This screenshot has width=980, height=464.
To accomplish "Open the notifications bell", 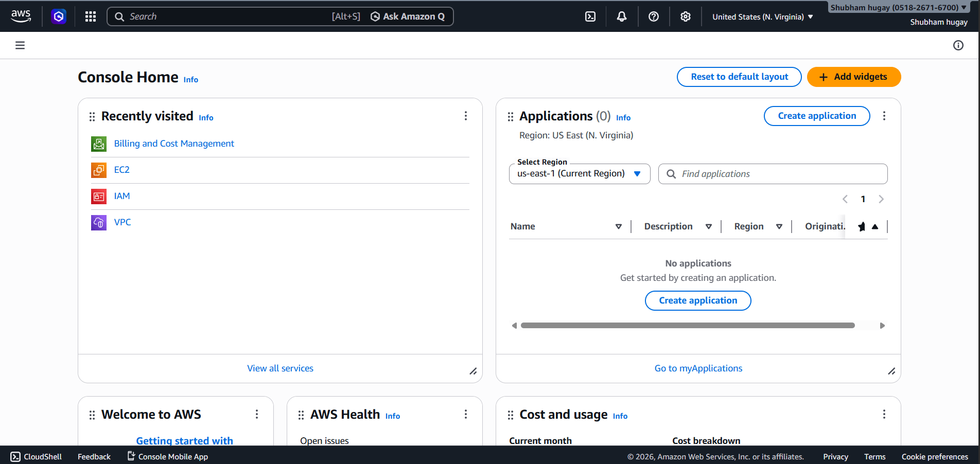I will (622, 16).
